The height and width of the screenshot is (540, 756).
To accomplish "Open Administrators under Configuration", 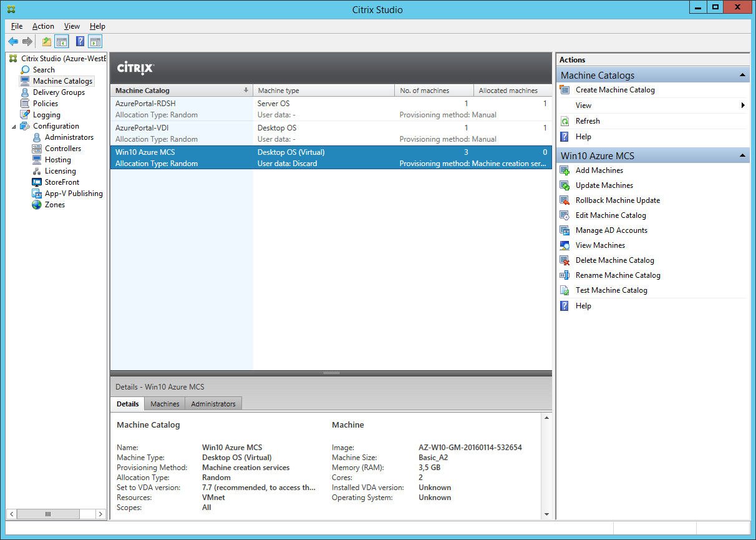I will click(x=69, y=137).
